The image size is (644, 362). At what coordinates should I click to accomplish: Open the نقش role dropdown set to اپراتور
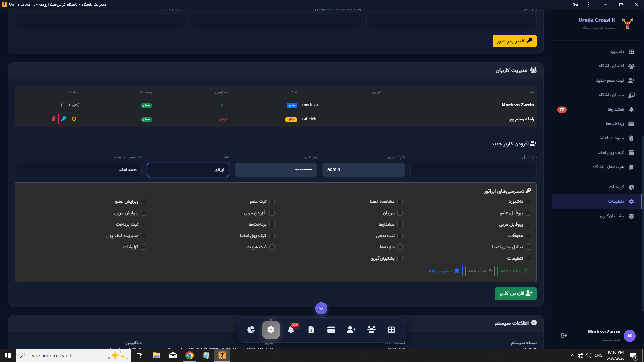(188, 170)
